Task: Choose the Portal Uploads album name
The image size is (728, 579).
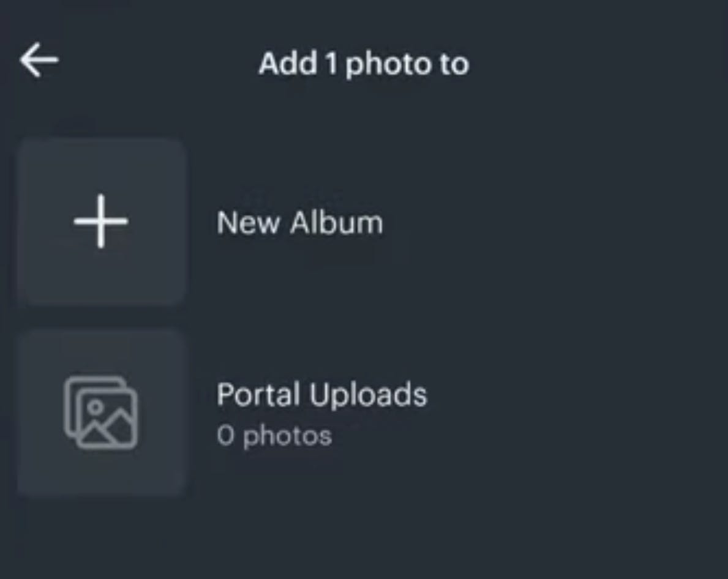Action: point(321,395)
